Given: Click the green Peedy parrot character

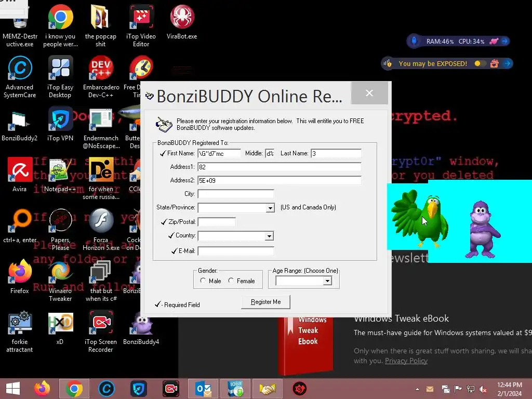Looking at the screenshot, I should 420,218.
